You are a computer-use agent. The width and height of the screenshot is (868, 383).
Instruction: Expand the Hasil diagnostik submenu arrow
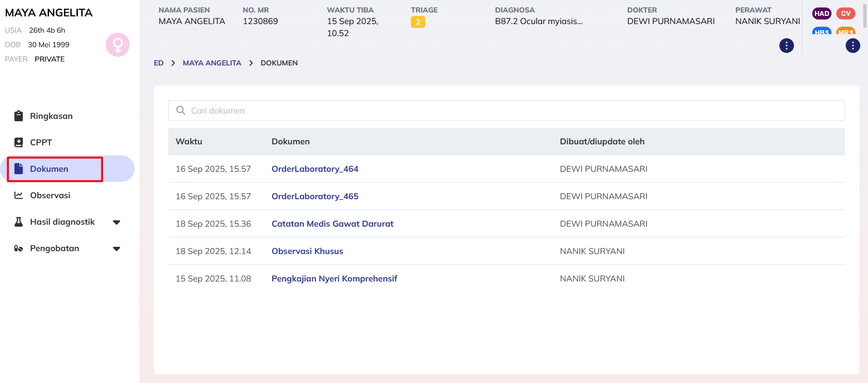[x=116, y=222]
